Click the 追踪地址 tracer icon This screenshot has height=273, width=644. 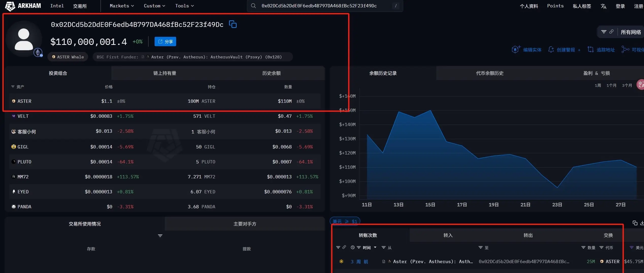(x=590, y=49)
